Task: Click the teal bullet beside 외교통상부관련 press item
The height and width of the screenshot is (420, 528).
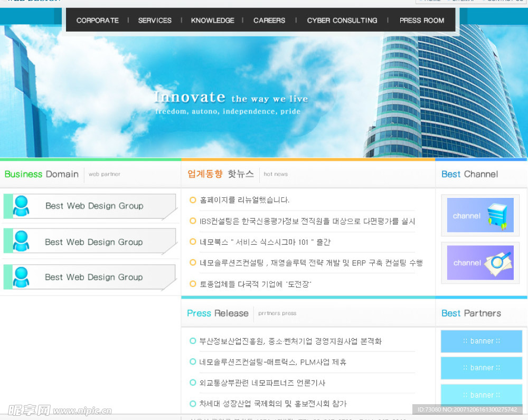Action: pyautogui.click(x=193, y=383)
